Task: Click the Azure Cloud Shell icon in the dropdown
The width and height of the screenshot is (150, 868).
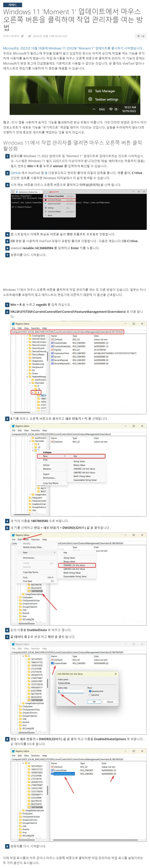Action: [x=45, y=204]
